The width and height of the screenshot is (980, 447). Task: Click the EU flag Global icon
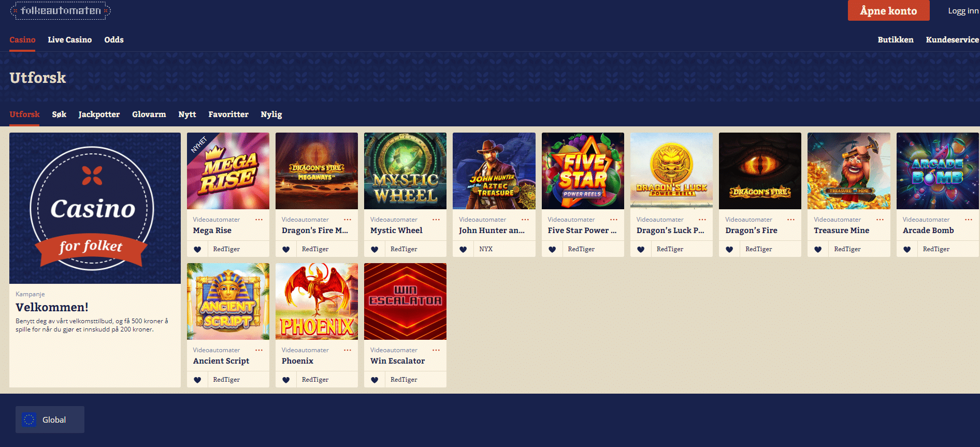pos(29,420)
